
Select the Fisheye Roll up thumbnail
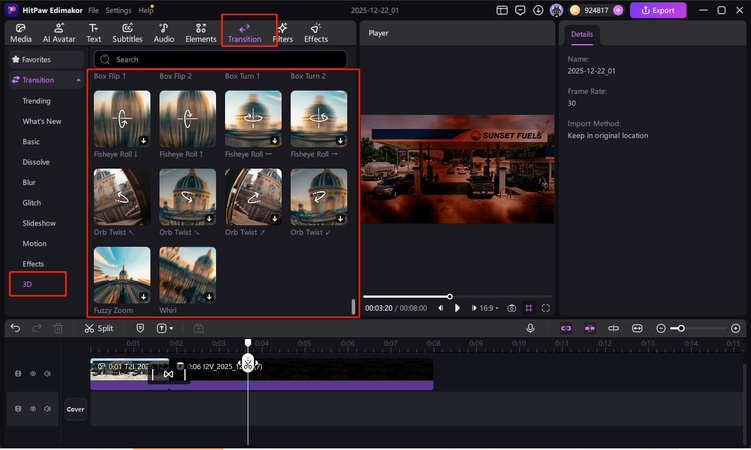[187, 119]
